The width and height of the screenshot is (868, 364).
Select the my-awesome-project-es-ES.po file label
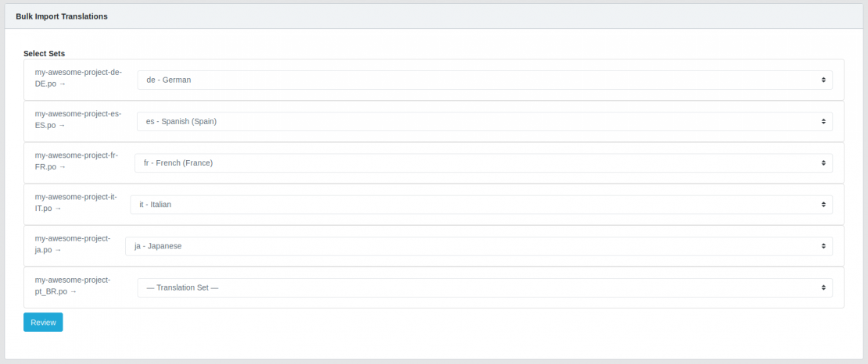click(x=78, y=120)
